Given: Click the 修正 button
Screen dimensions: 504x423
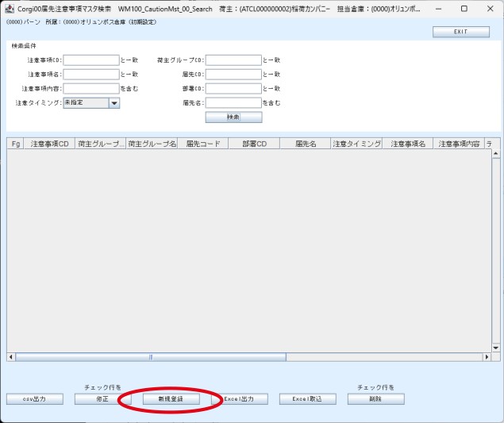Looking at the screenshot, I should point(103,399).
